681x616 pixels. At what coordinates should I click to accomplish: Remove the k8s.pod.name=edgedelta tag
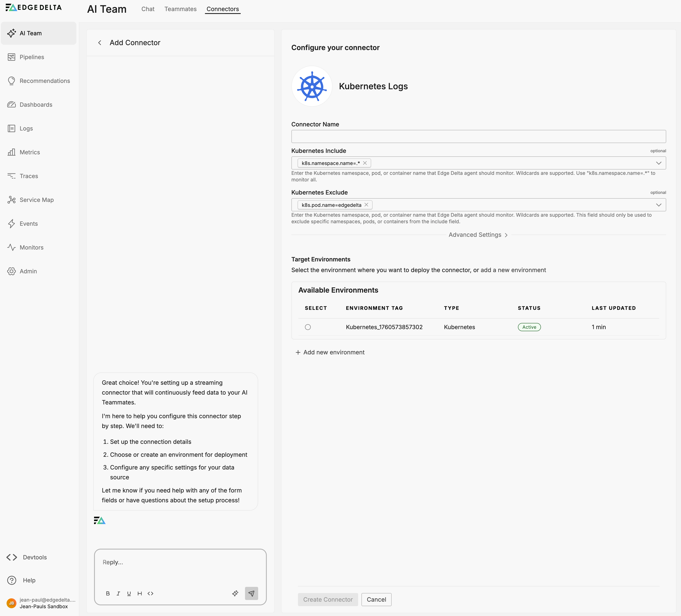[x=366, y=205]
